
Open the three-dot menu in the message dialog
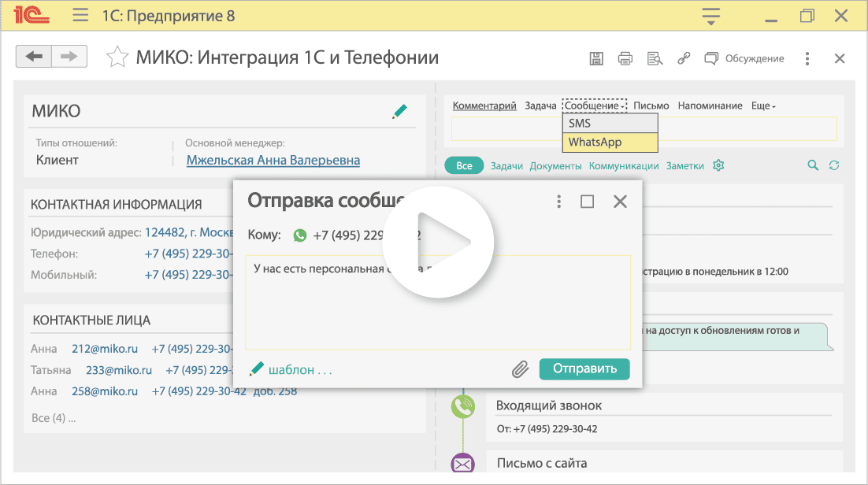pyautogui.click(x=558, y=202)
